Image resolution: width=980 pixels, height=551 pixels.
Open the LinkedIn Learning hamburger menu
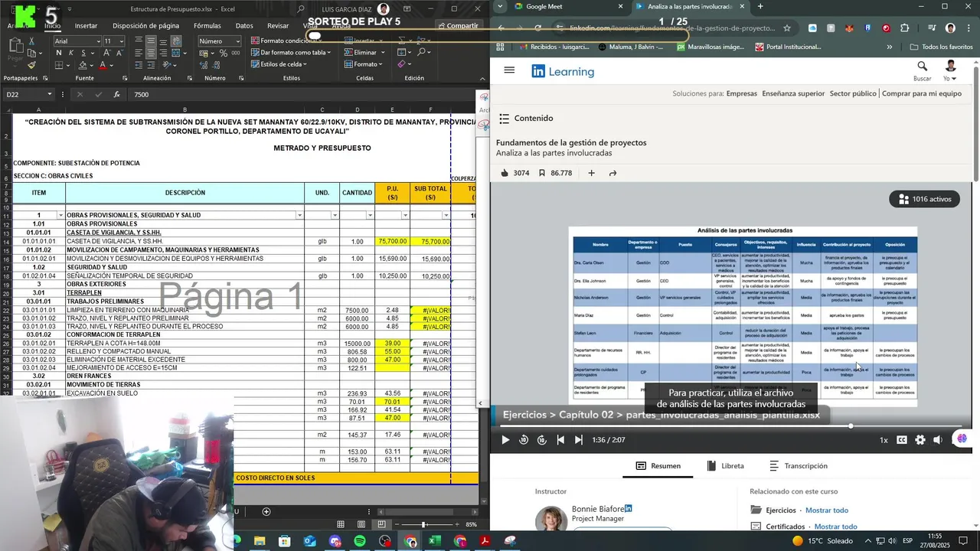tap(509, 70)
